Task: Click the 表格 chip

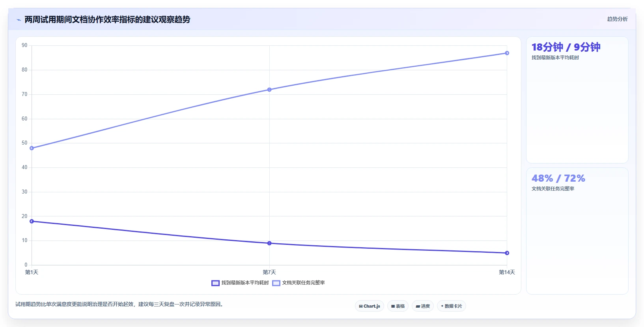Action: tap(398, 306)
